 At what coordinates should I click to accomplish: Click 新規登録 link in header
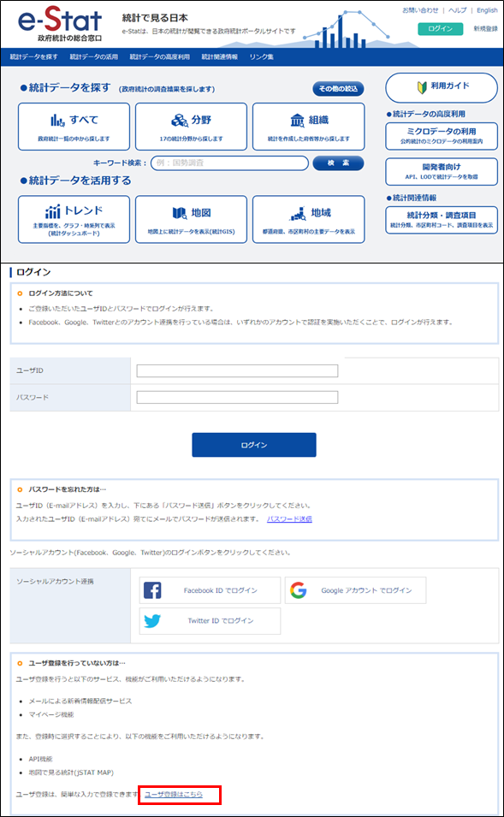[x=485, y=28]
